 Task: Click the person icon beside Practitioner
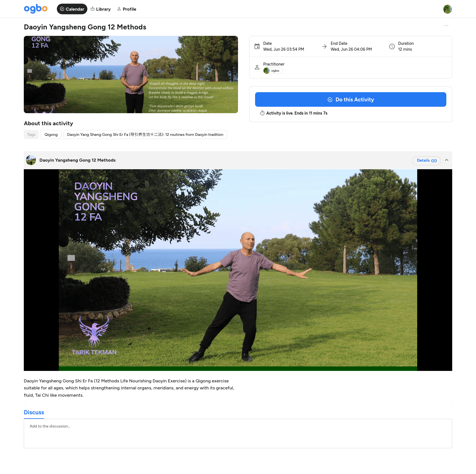point(257,67)
